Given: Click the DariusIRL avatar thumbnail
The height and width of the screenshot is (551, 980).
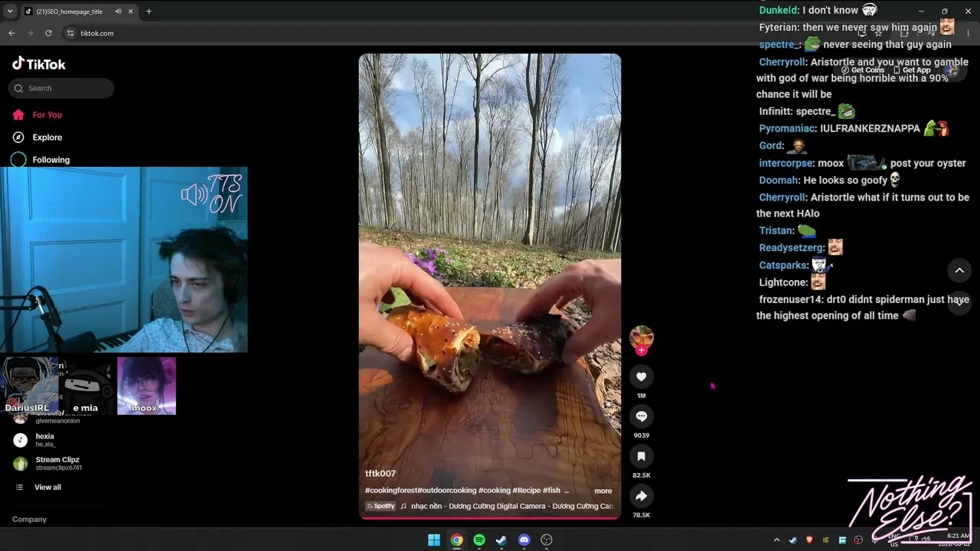Looking at the screenshot, I should point(29,386).
